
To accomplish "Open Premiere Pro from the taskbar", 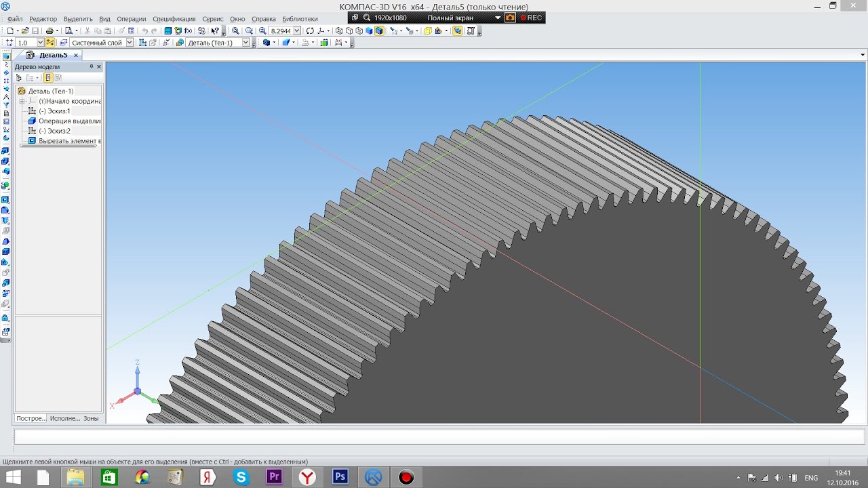I will click(x=274, y=477).
